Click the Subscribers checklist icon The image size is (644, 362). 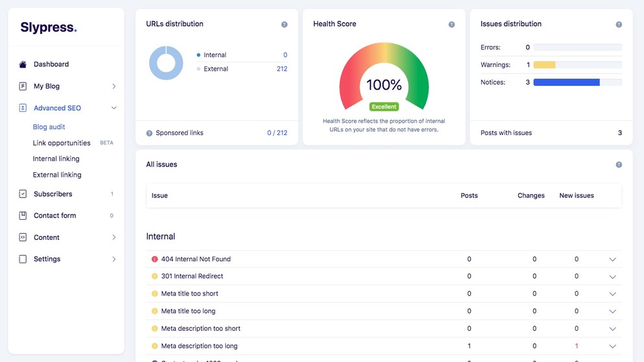[23, 194]
